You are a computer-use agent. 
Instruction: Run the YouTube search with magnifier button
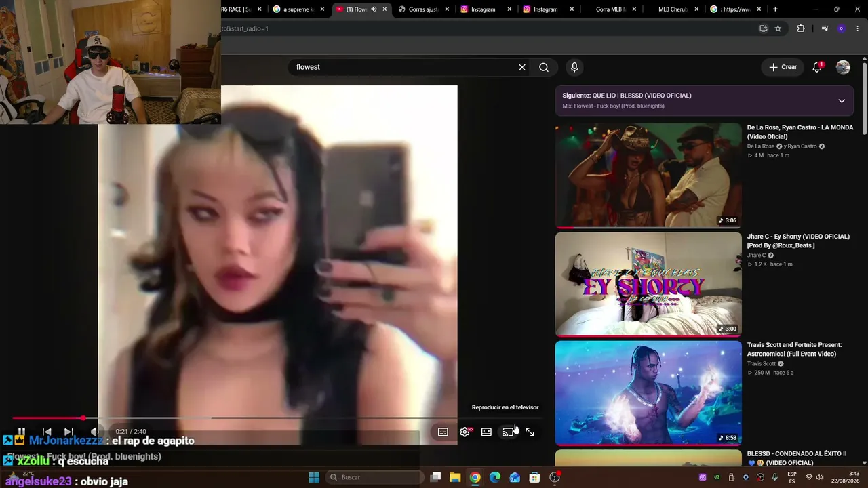click(x=544, y=67)
